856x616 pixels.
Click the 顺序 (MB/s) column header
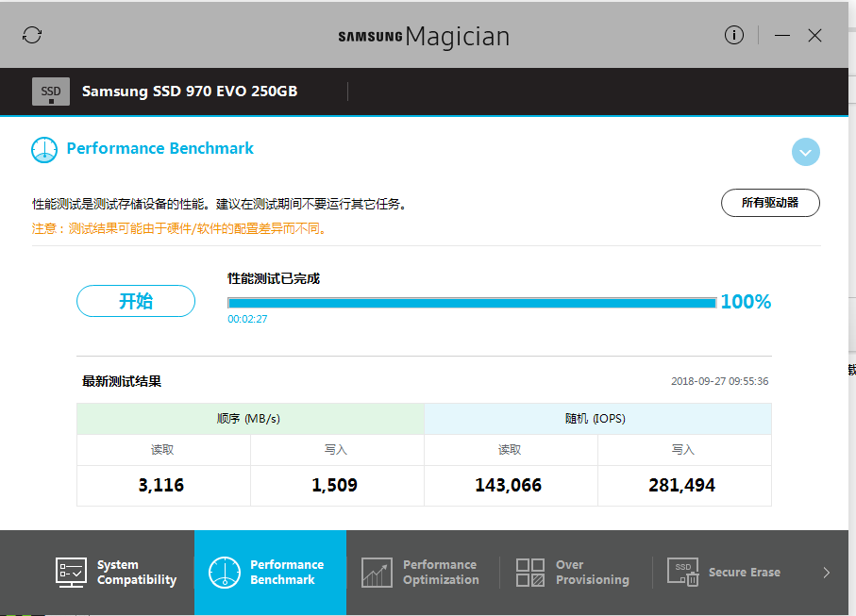(x=249, y=419)
